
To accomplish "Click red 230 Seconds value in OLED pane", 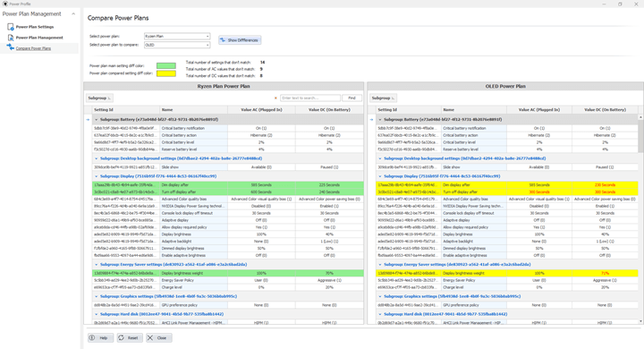I will point(605,185).
